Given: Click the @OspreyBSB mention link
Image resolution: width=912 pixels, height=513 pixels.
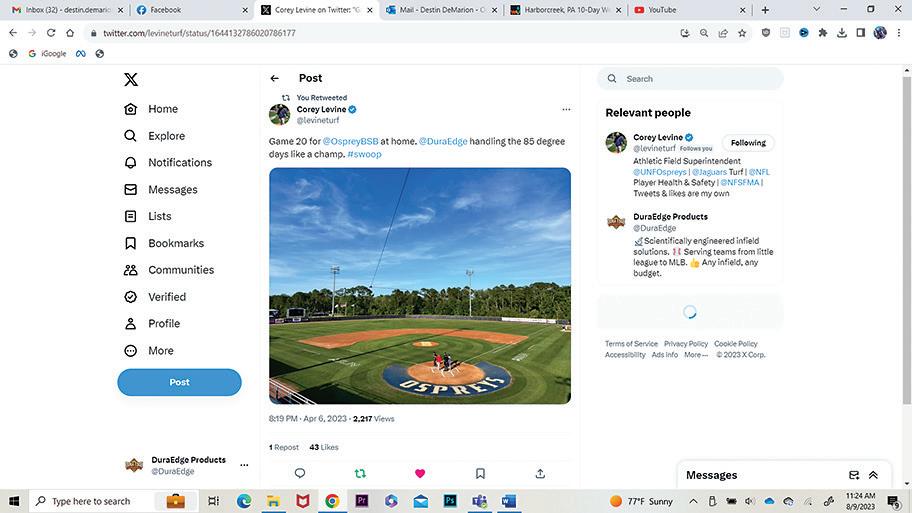Looking at the screenshot, I should pyautogui.click(x=350, y=141).
